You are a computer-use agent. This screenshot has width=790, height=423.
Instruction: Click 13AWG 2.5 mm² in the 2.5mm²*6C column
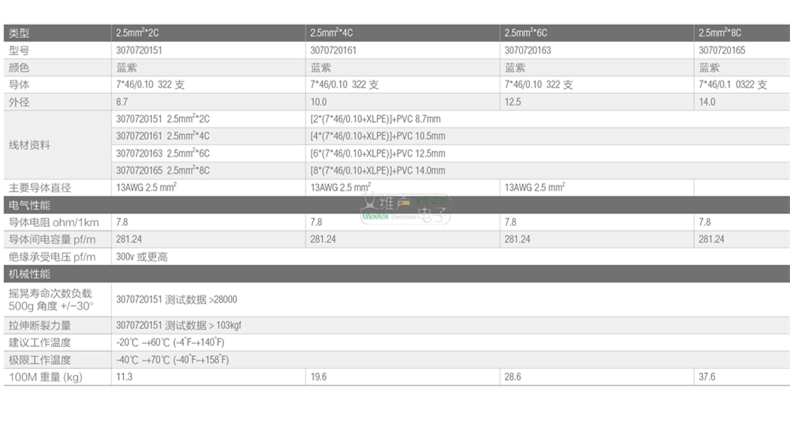coord(535,187)
